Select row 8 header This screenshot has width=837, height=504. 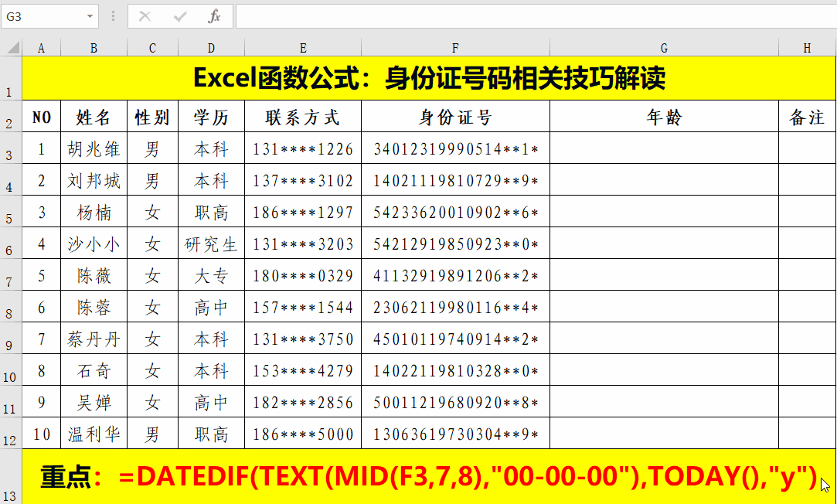click(x=11, y=306)
